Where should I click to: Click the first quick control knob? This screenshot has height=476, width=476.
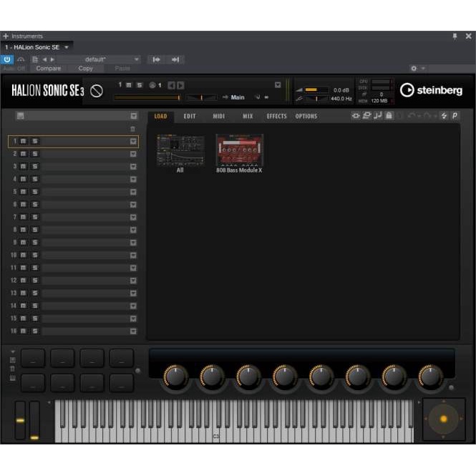pos(175,377)
